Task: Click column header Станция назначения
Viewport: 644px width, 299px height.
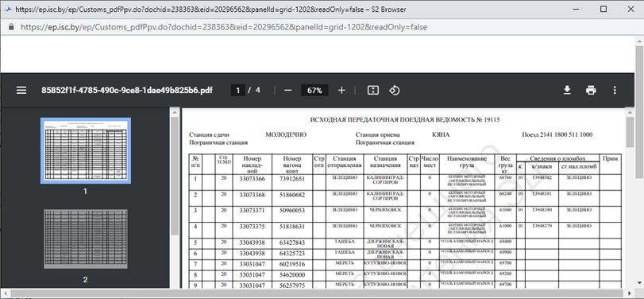Action: [x=385, y=162]
